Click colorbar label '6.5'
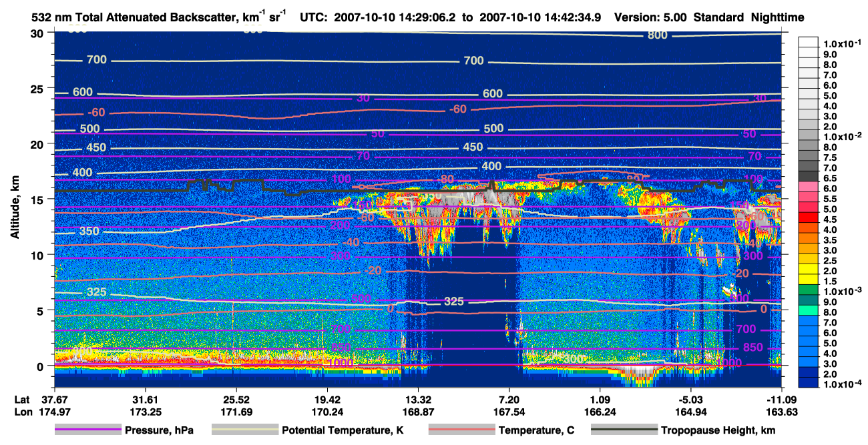 pyautogui.click(x=831, y=177)
